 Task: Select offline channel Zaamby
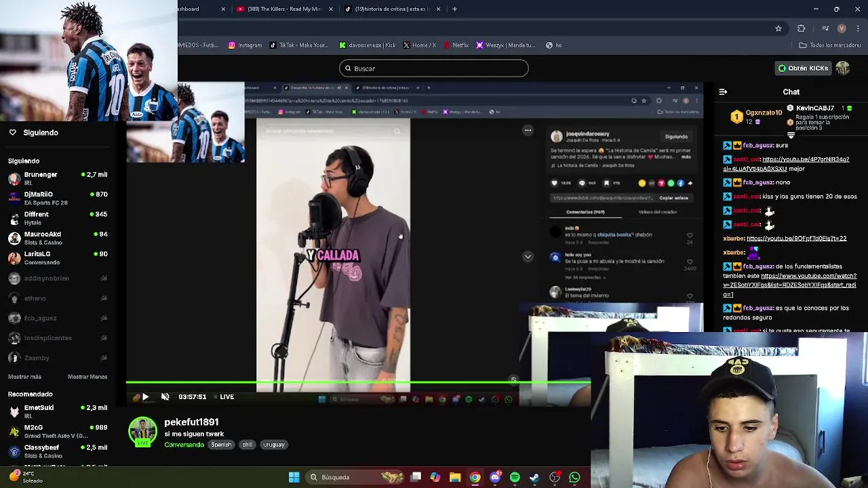(x=58, y=358)
